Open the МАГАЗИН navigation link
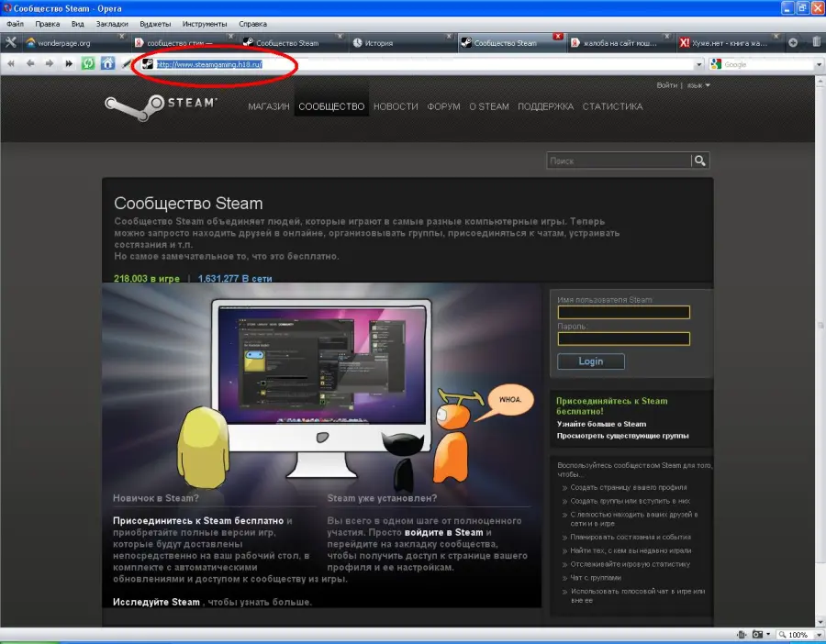 click(x=269, y=106)
